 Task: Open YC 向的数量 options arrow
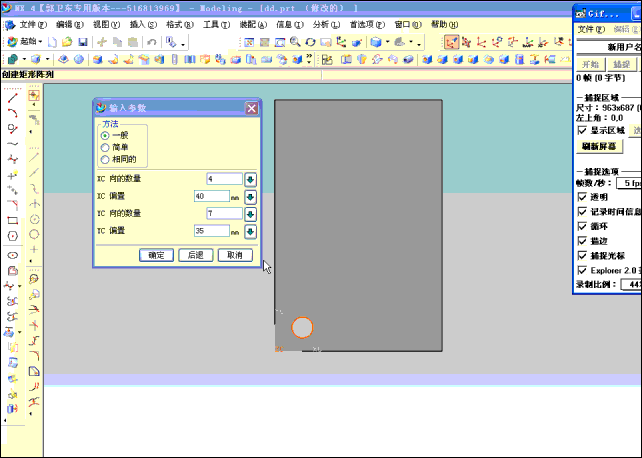point(251,214)
